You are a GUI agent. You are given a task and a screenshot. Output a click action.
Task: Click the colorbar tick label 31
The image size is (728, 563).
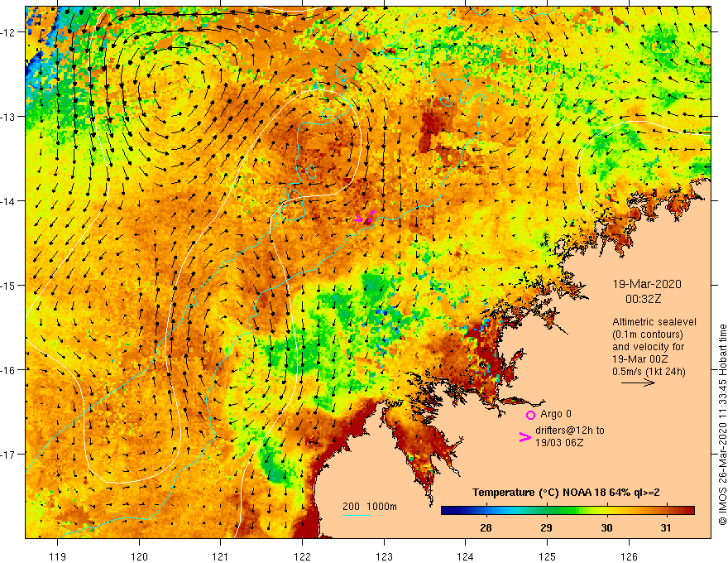click(666, 527)
